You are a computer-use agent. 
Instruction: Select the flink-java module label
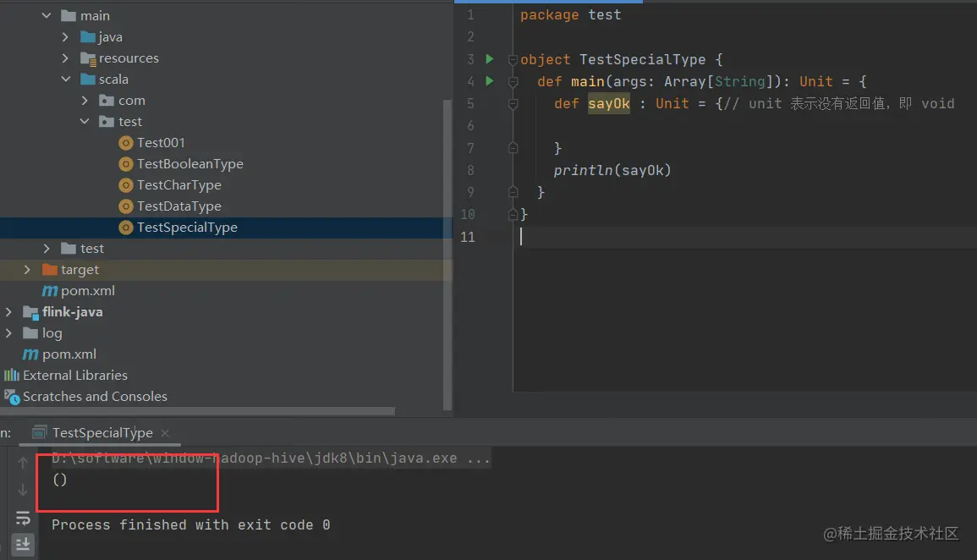72,312
